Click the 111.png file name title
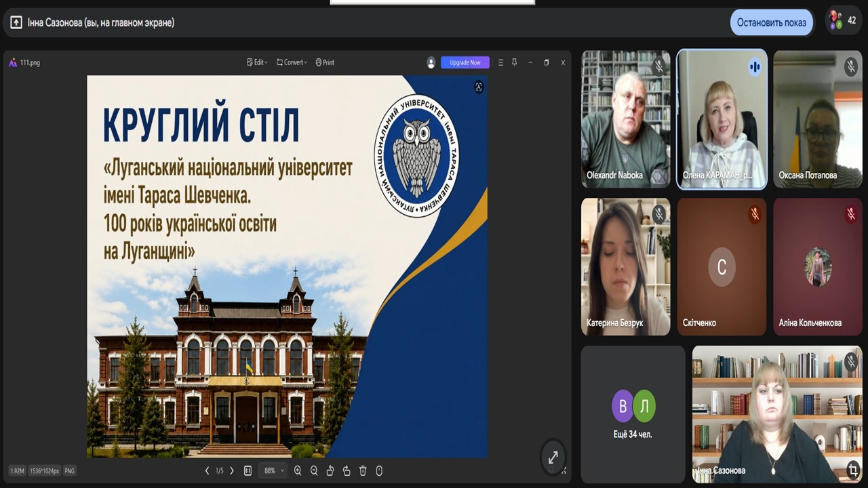Screen dimensions: 868x488 (30, 62)
